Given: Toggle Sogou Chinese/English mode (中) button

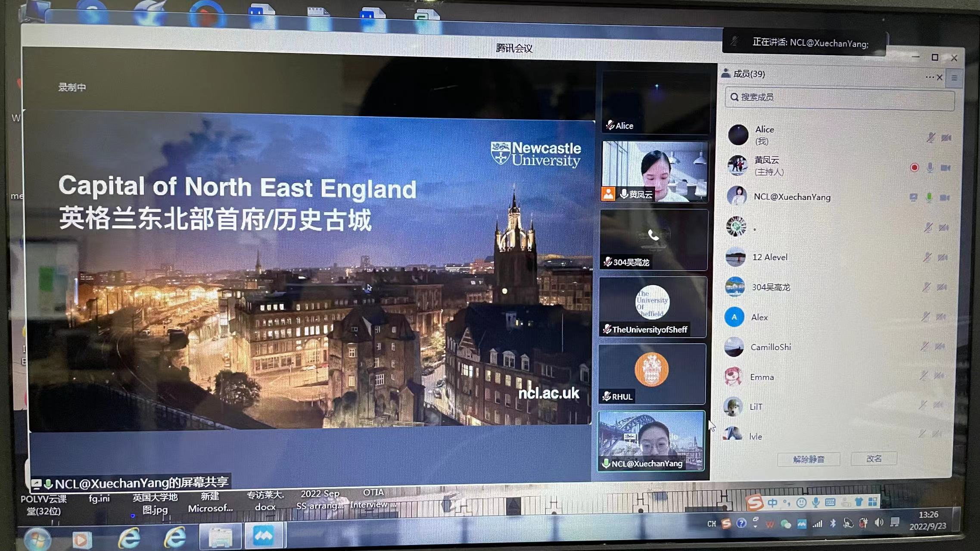Looking at the screenshot, I should click(x=773, y=502).
